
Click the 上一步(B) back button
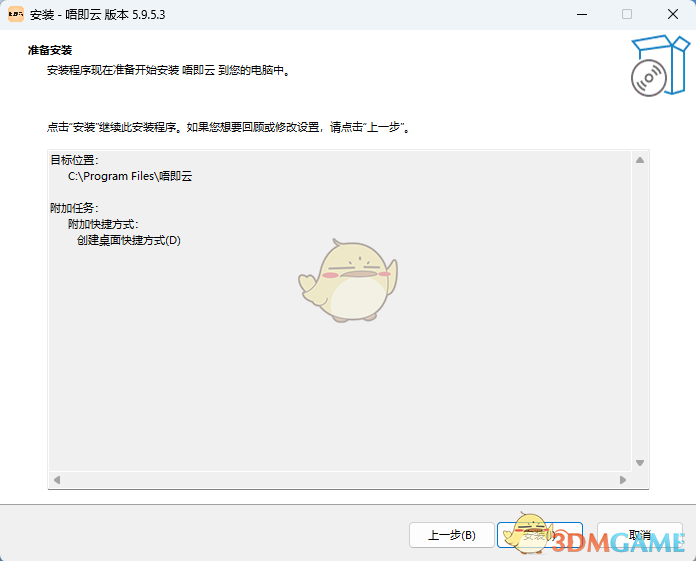click(451, 535)
